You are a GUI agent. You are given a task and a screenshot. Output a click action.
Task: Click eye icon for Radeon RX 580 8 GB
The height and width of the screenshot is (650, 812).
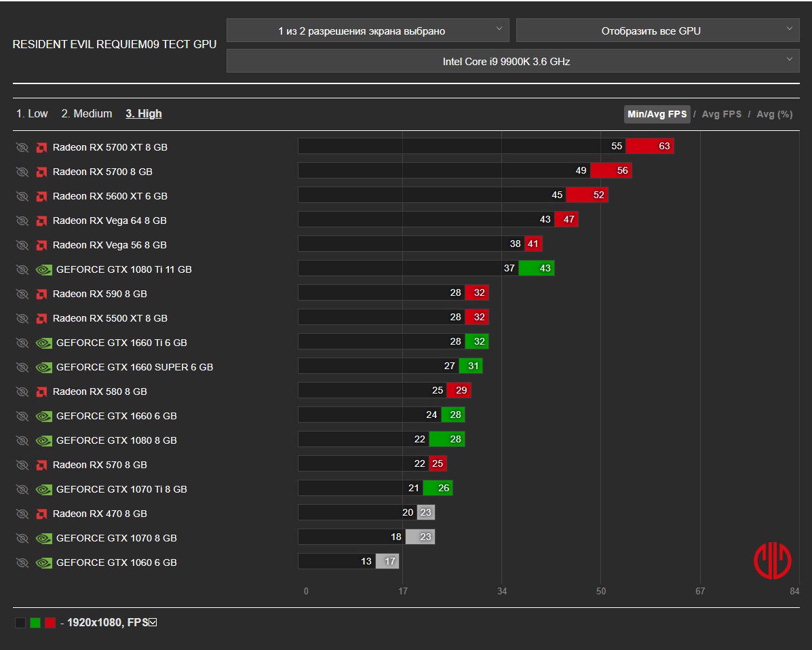(x=22, y=391)
